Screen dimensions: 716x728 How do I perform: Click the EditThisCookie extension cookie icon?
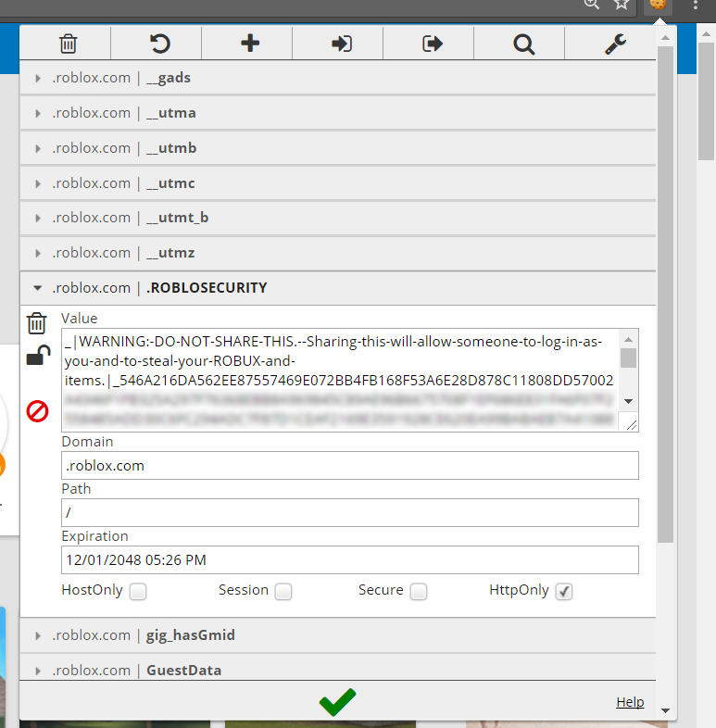click(x=658, y=5)
